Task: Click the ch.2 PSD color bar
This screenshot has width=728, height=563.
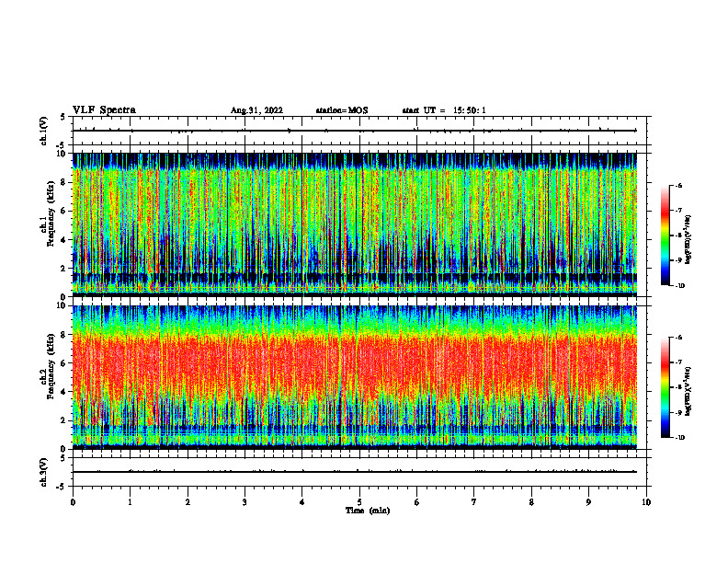Action: 665,387
